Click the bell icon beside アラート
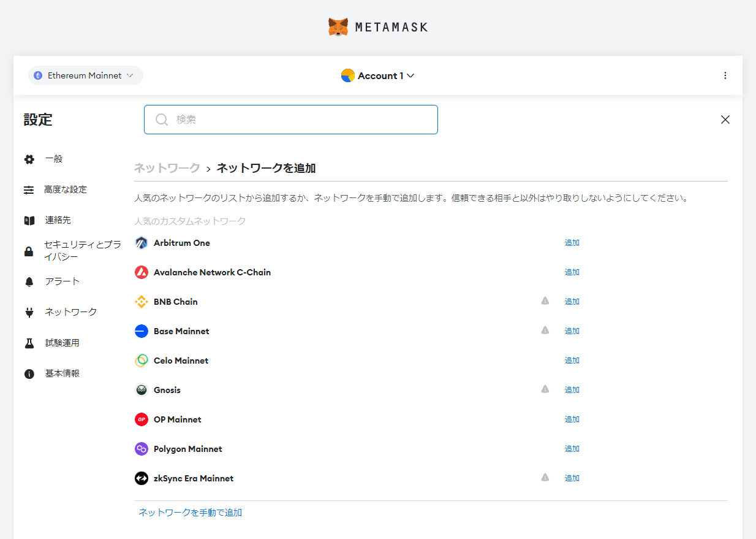 (x=29, y=282)
